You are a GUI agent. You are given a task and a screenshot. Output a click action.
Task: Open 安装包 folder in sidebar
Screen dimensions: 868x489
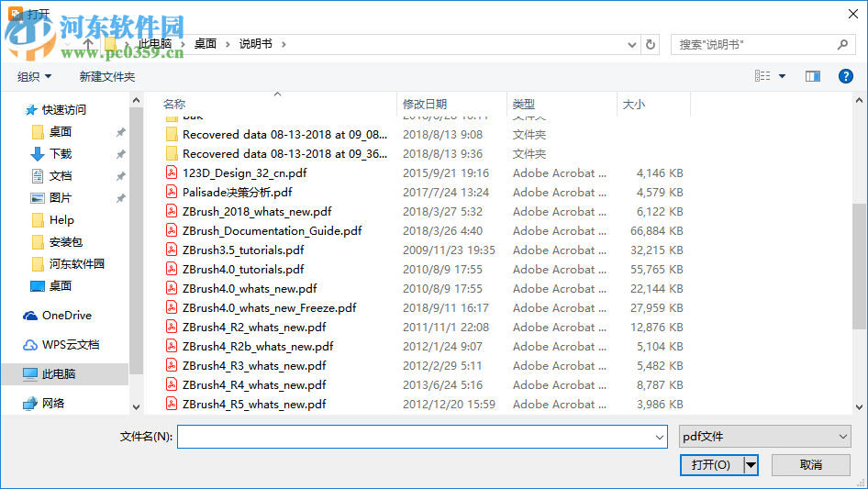pos(65,242)
